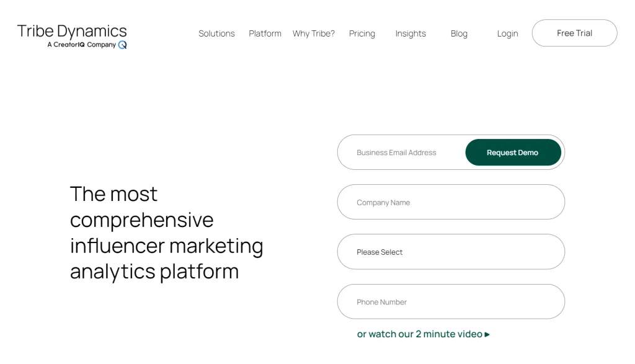The width and height of the screenshot is (635, 364).
Task: Open the Solutions menu
Action: point(216,33)
